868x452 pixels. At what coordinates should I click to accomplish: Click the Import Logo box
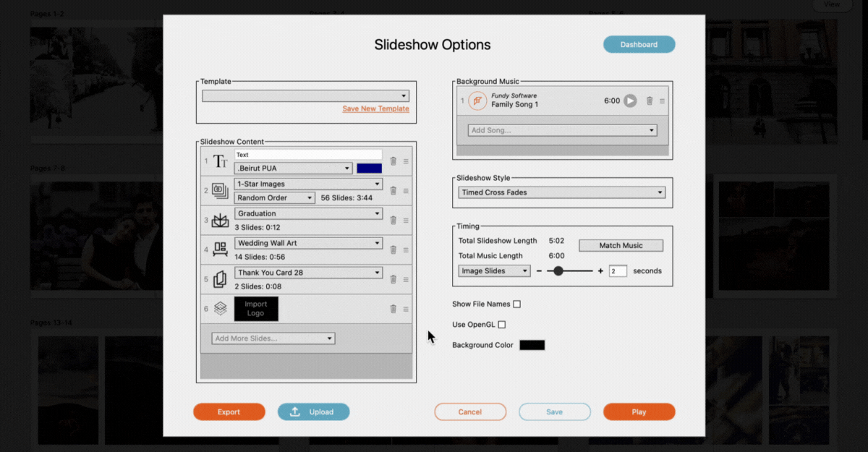(256, 309)
